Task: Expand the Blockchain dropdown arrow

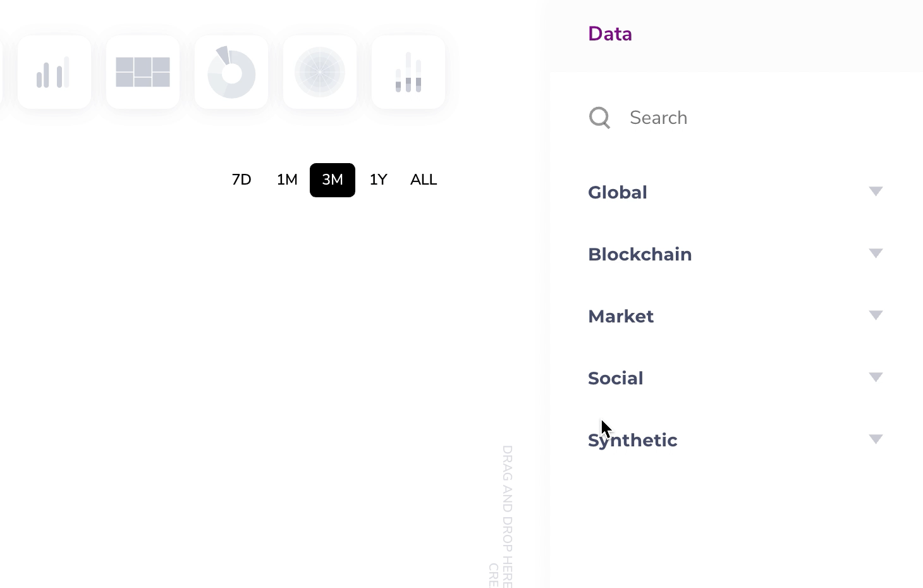Action: pos(876,254)
